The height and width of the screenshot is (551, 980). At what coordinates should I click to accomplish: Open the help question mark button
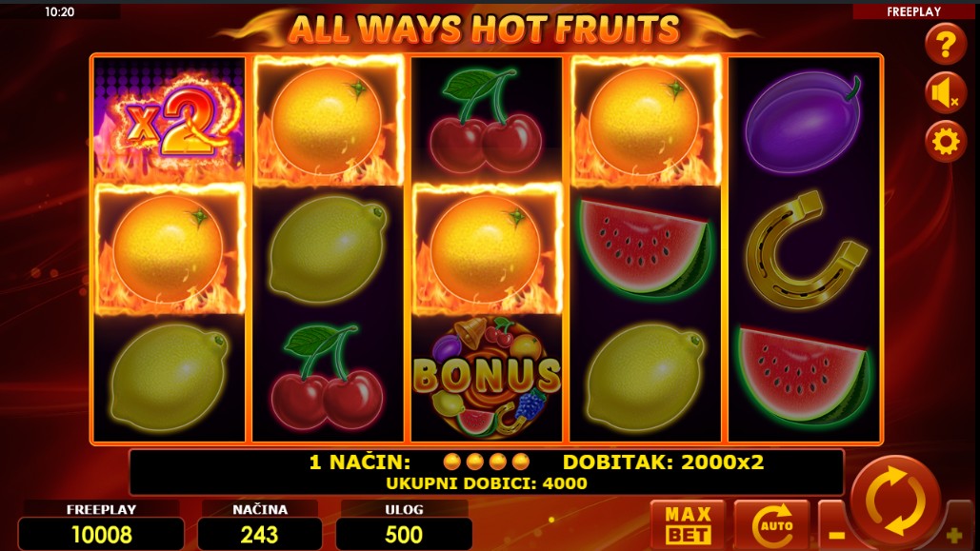(946, 44)
